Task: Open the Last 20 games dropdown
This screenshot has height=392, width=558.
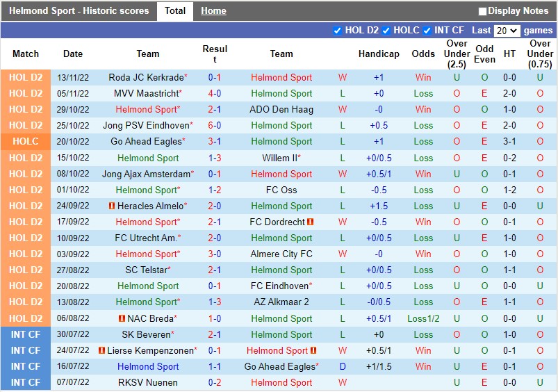Action: (x=507, y=31)
